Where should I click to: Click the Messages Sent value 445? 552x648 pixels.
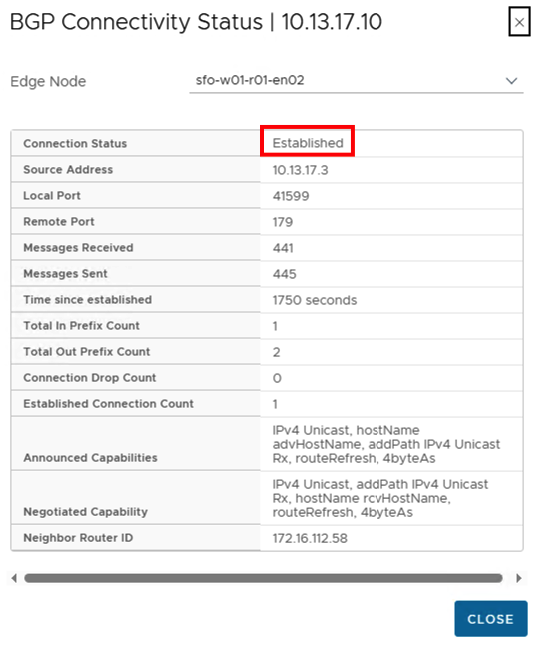[x=284, y=274]
